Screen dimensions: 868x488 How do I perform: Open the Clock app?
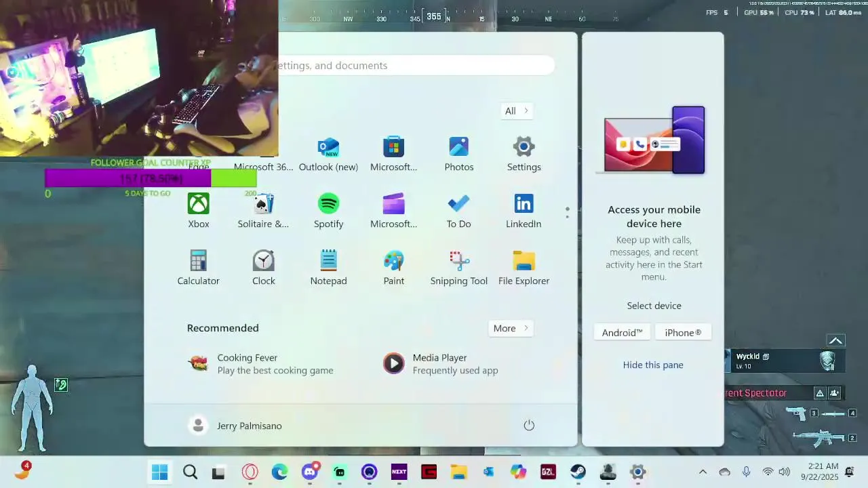(x=264, y=268)
